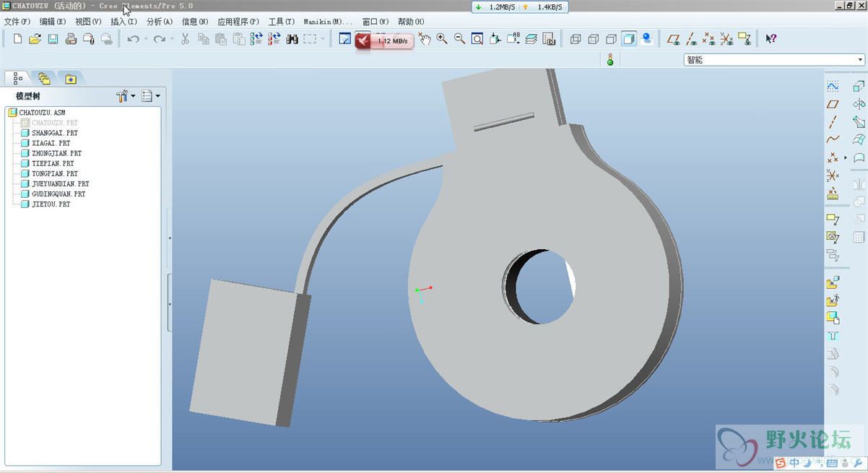The width and height of the screenshot is (868, 473).
Task: Open the 视图(V) menu
Action: point(88,22)
